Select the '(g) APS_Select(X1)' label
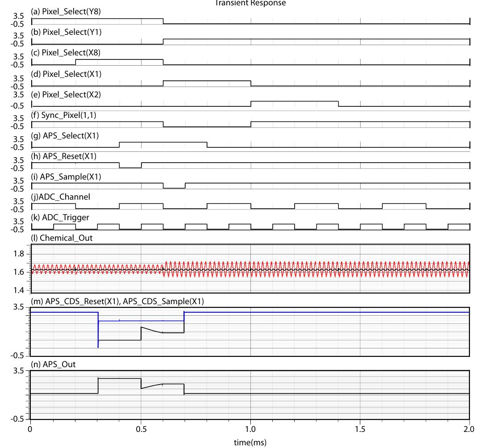 [x=65, y=136]
